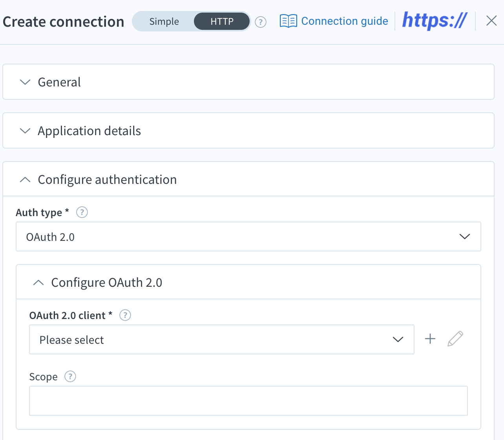Focus the Scope input field
This screenshot has width=504, height=440.
point(248,401)
